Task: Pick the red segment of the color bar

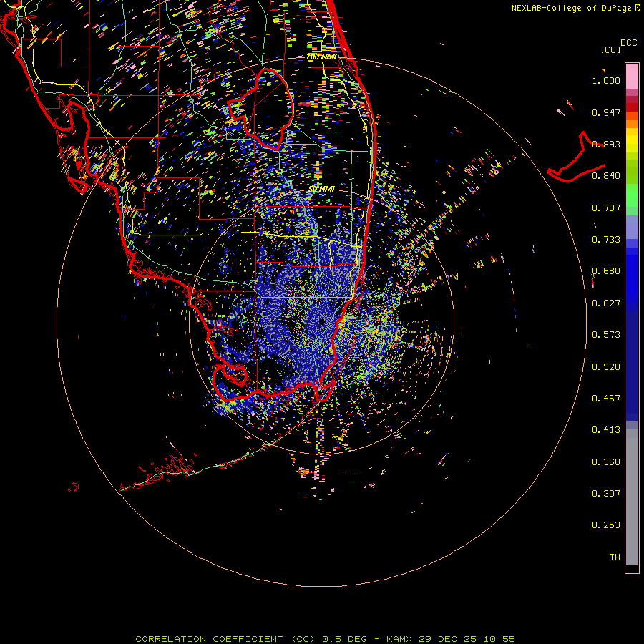Action: [x=632, y=107]
